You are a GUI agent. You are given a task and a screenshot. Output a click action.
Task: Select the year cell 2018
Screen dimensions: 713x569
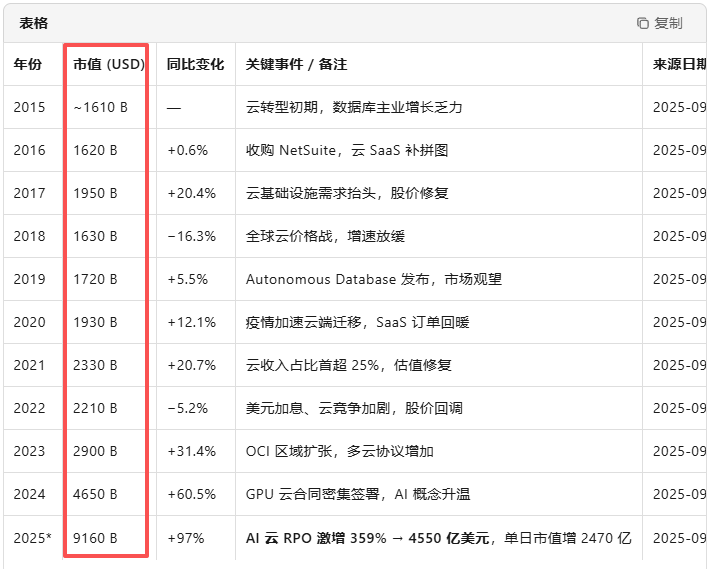pos(29,236)
